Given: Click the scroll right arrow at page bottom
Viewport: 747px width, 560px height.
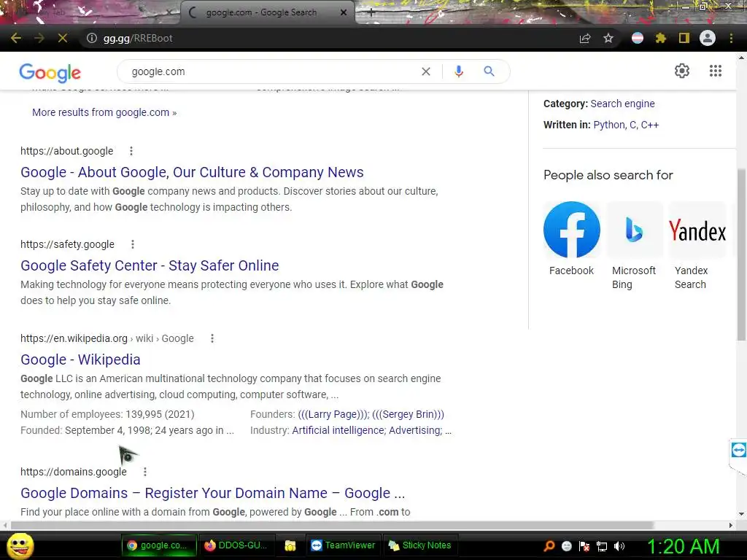Looking at the screenshot, I should click(x=731, y=525).
